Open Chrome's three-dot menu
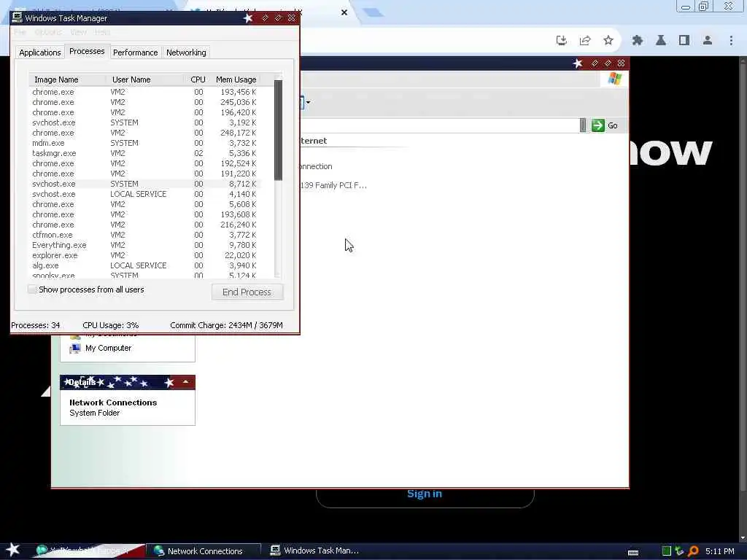The image size is (747, 560). pos(731,41)
